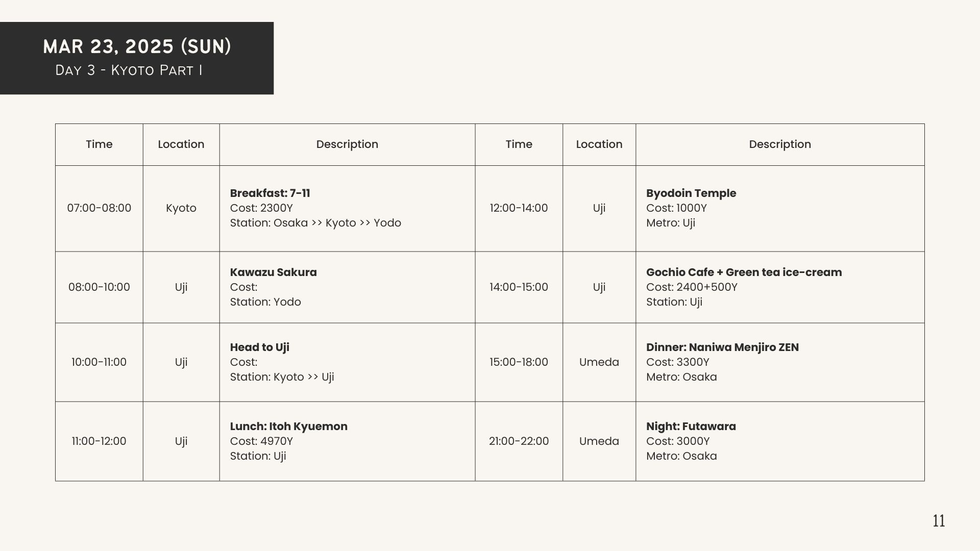Select Gochio Cafe + Green tea ice-cream text

point(744,272)
